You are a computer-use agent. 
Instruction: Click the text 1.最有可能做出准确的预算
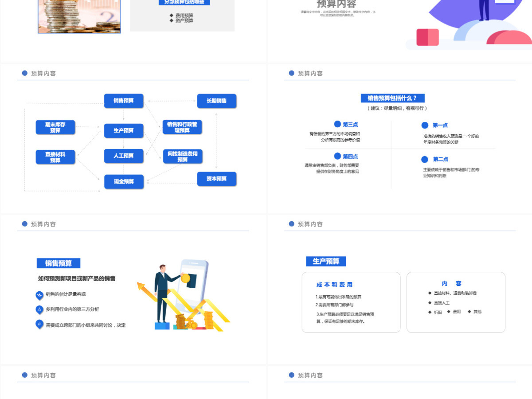338,297
